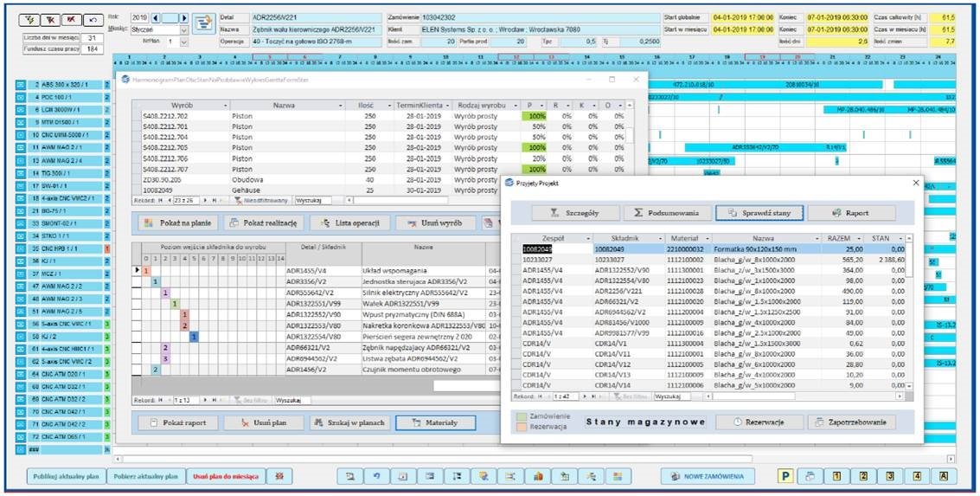Click the undo icon in the bottom toolbar
The height and width of the screenshot is (496, 980).
click(x=376, y=476)
